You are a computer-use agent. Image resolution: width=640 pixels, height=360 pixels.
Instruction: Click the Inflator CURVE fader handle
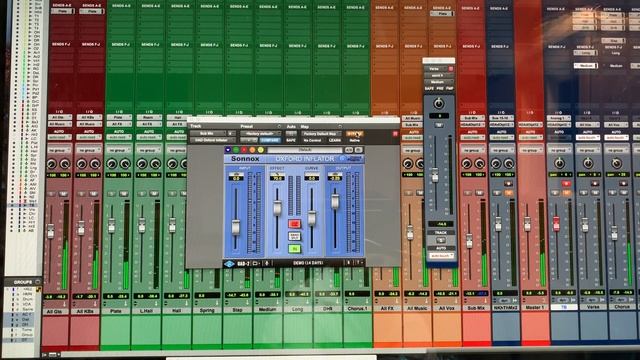pyautogui.click(x=311, y=218)
